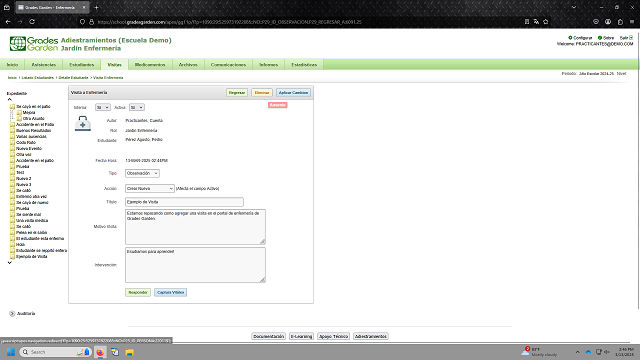
Task: Click the tracking protection shield icon
Action: (82, 22)
